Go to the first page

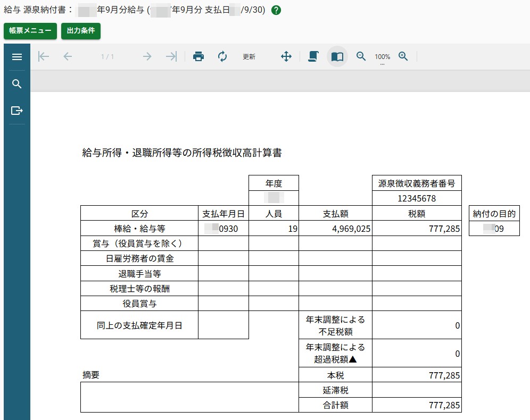44,56
